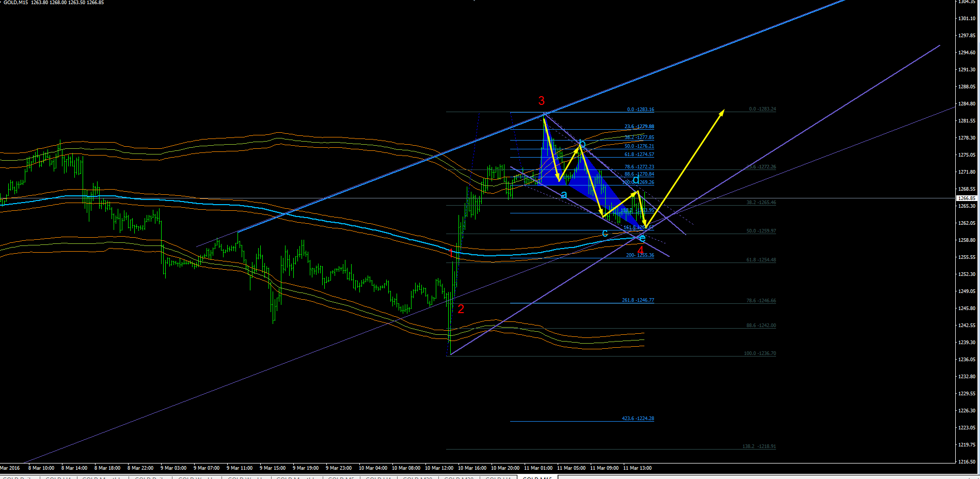
Task: Select the blue wave label 'c'
Action: [605, 234]
